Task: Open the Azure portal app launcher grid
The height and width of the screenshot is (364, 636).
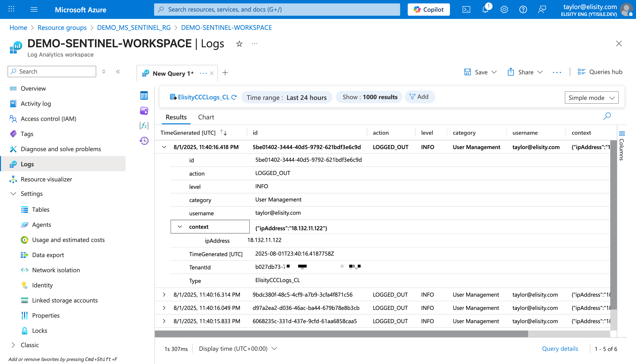Action: 11,9
